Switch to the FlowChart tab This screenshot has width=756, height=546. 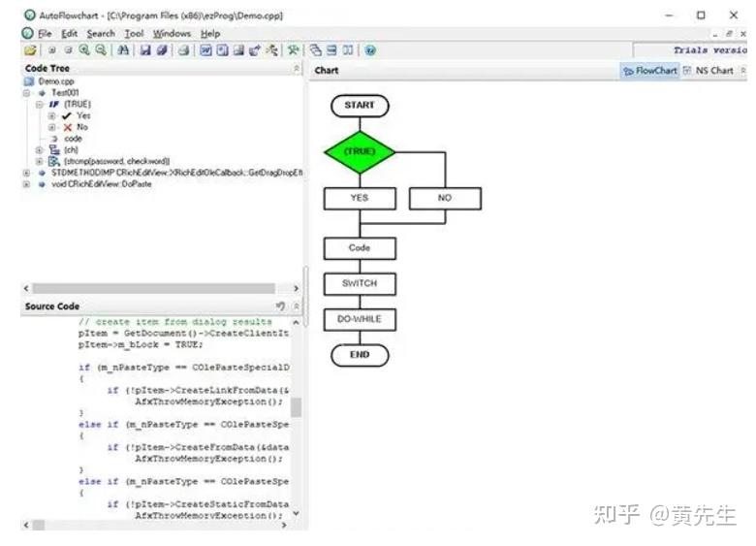point(650,71)
